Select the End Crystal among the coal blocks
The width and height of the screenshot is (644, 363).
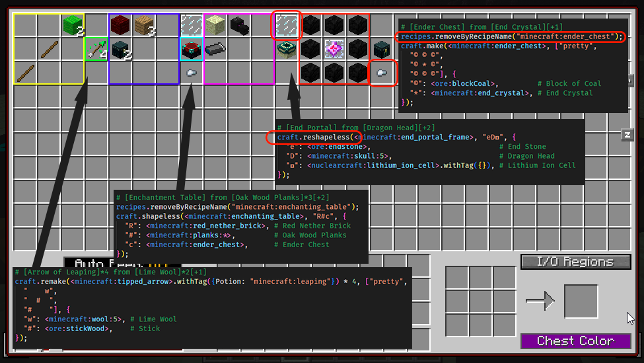coord(334,50)
